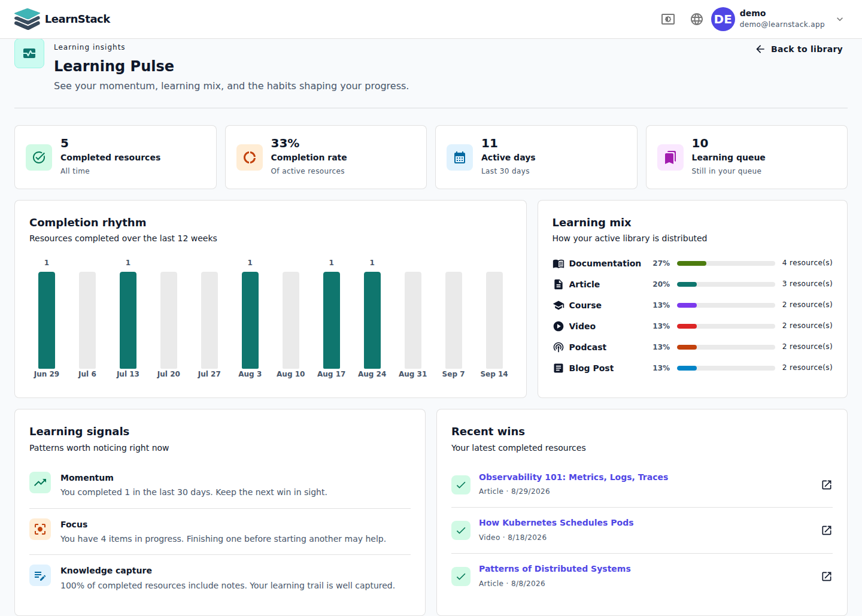Click the Active days calendar icon
Screen dimensions: 862x616
click(460, 157)
